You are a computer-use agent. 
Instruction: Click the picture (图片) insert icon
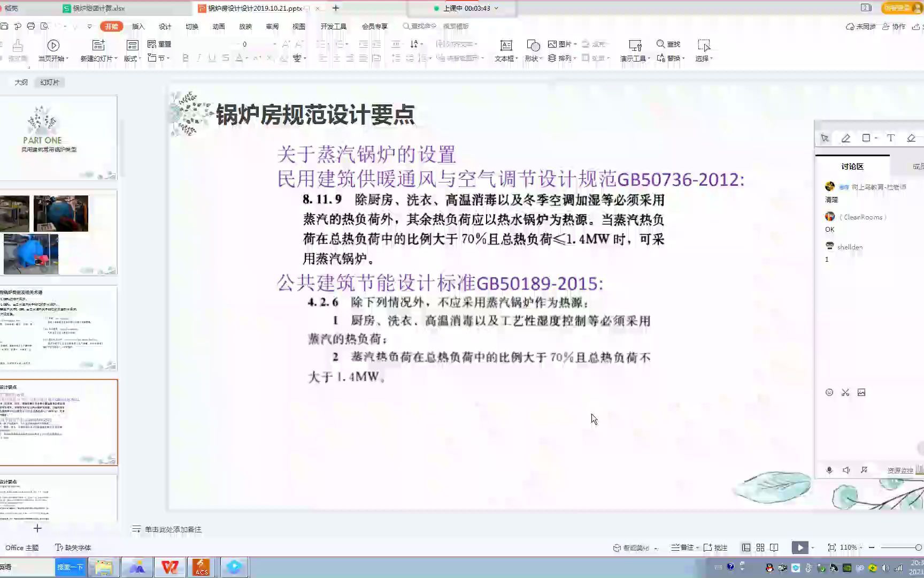[x=552, y=44]
